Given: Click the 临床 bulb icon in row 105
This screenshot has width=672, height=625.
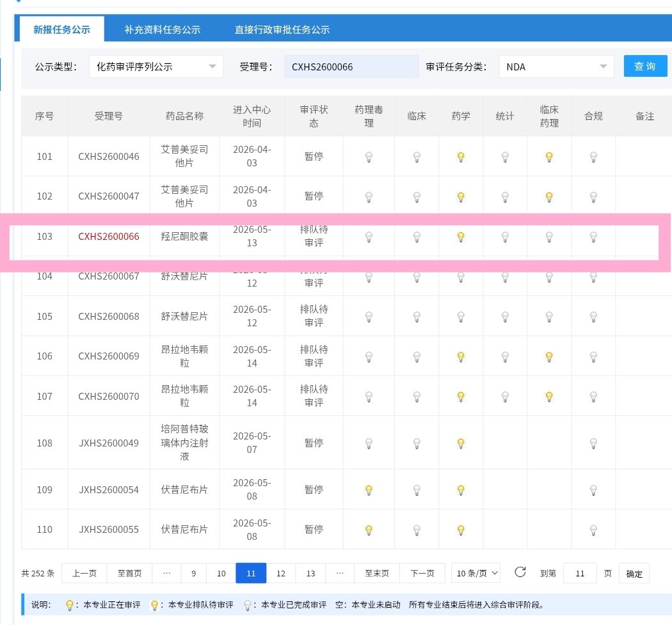Looking at the screenshot, I should click(x=417, y=317).
